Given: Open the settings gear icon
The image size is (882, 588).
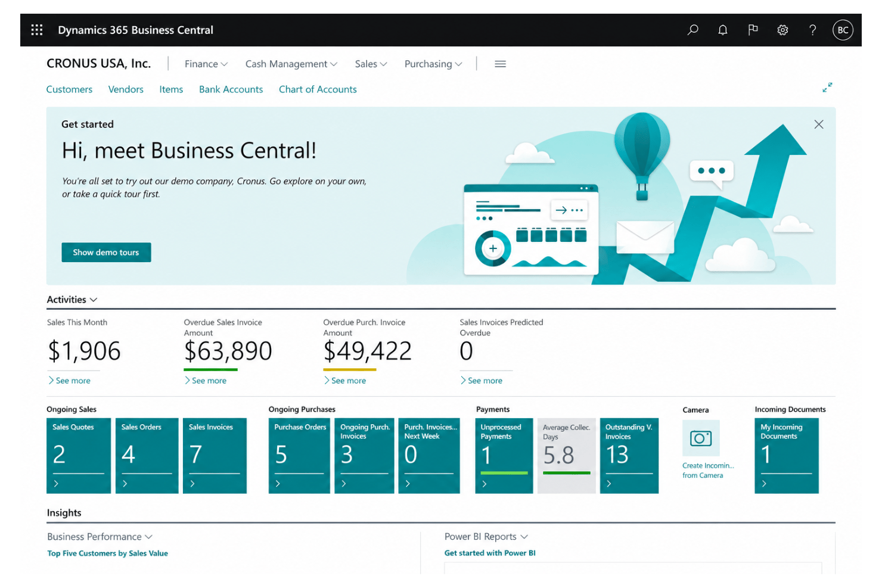Looking at the screenshot, I should 782,30.
